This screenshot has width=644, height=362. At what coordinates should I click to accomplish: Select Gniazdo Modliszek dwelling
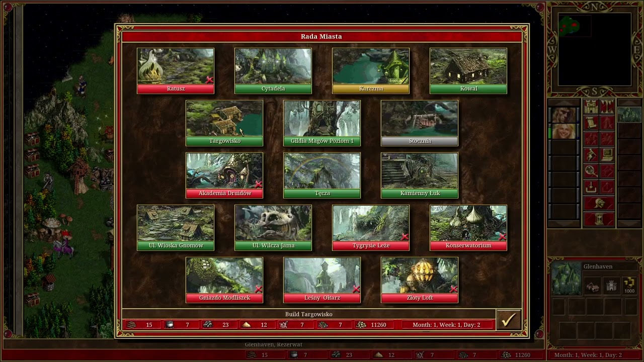(x=224, y=280)
